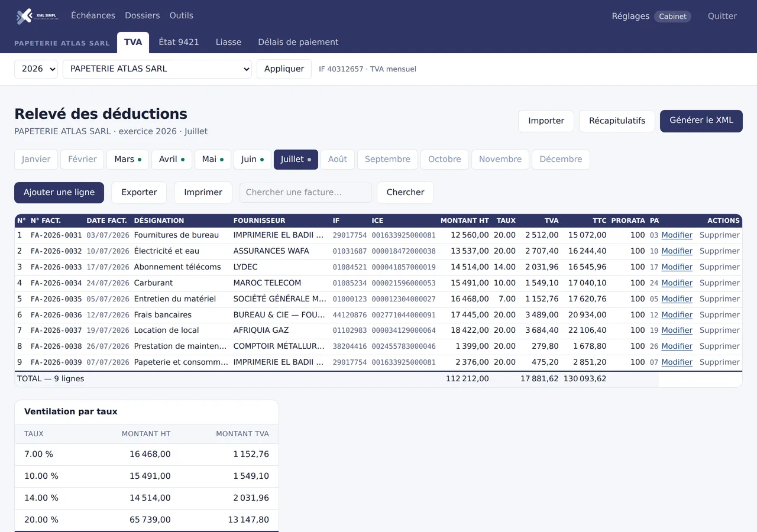The image size is (757, 532).
Task: Click Supprimer for invoice FA-2026-0035
Action: pos(720,299)
